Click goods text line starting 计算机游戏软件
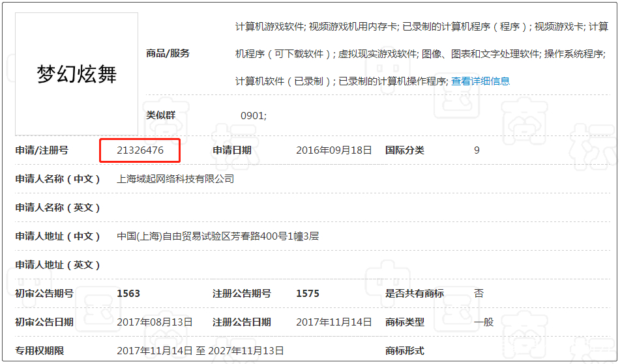The width and height of the screenshot is (620, 364). pyautogui.click(x=422, y=27)
